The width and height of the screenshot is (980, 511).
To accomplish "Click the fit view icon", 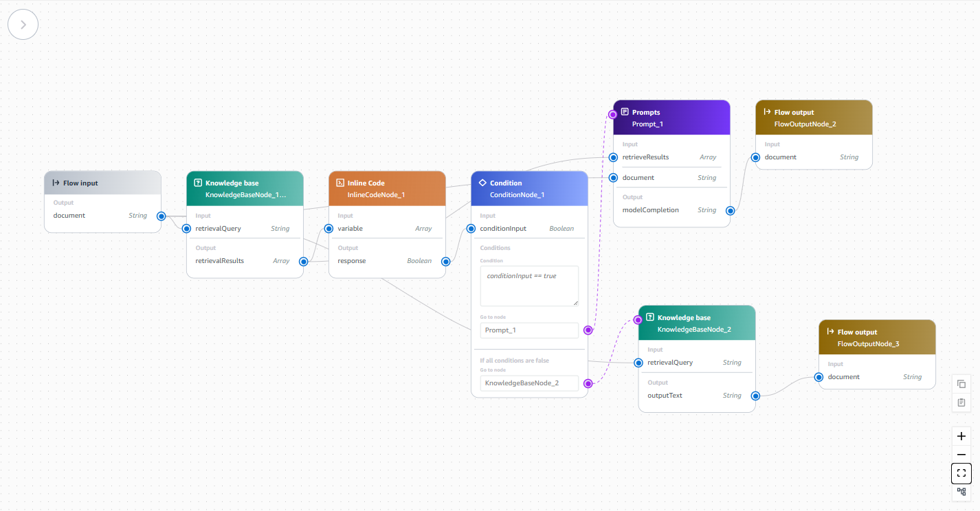I will [x=961, y=473].
